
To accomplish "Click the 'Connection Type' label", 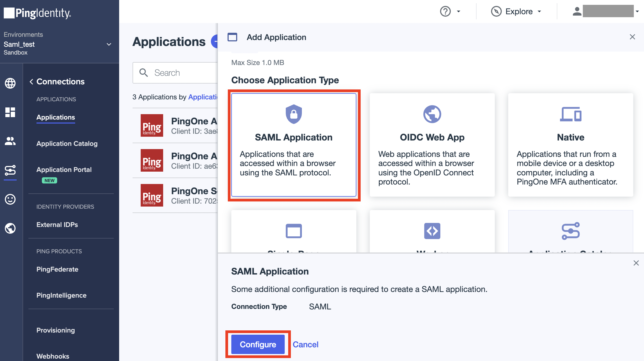I will (259, 306).
